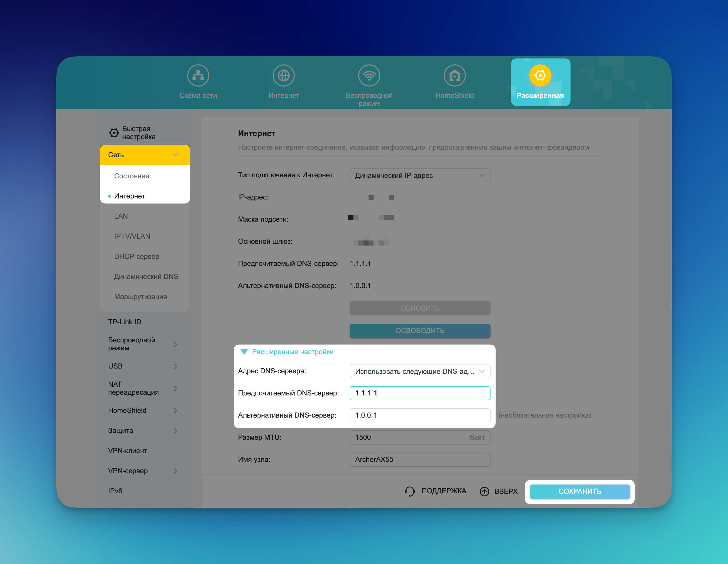The width and height of the screenshot is (728, 564).
Task: Collapse Расширенные настройки disclosure triangle
Action: tap(244, 352)
